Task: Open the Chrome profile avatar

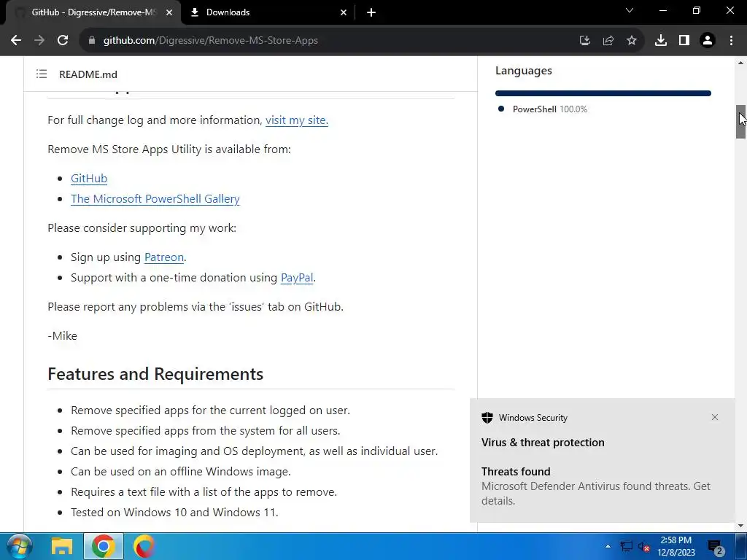Action: (708, 41)
